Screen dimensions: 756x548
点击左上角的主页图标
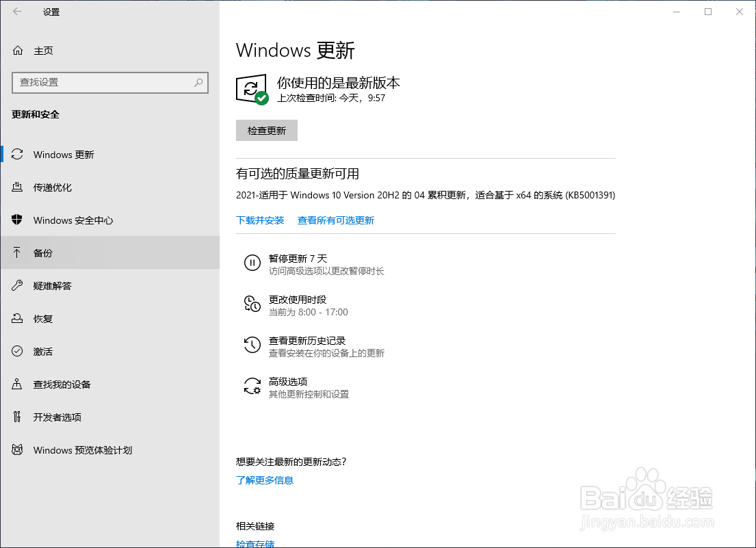pos(17,50)
